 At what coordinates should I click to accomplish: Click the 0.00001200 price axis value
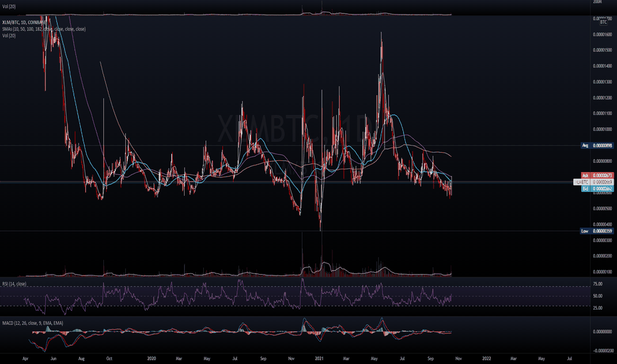[602, 98]
